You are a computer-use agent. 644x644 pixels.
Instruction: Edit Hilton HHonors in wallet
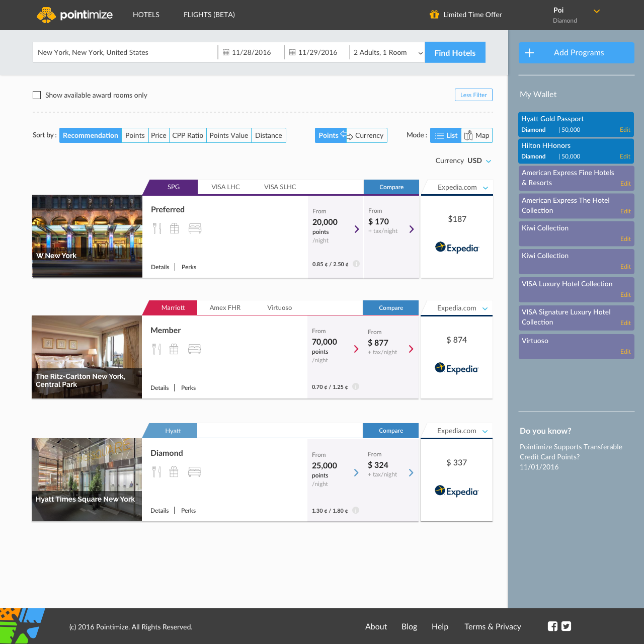coord(625,156)
